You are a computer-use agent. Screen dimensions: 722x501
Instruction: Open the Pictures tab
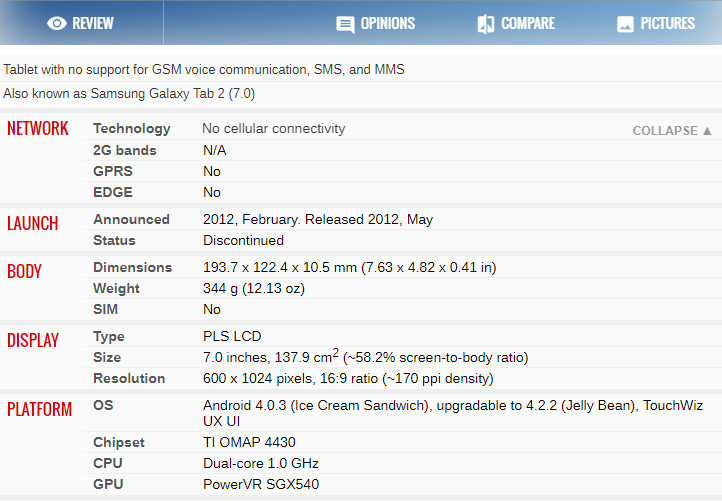tap(656, 23)
